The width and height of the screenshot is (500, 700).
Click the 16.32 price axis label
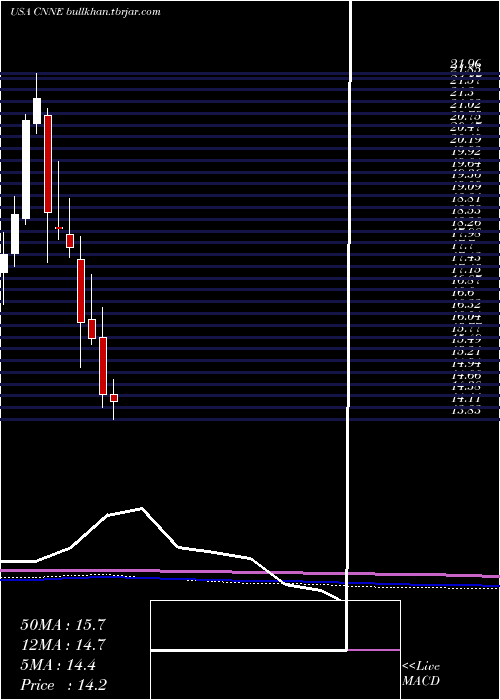point(466,305)
